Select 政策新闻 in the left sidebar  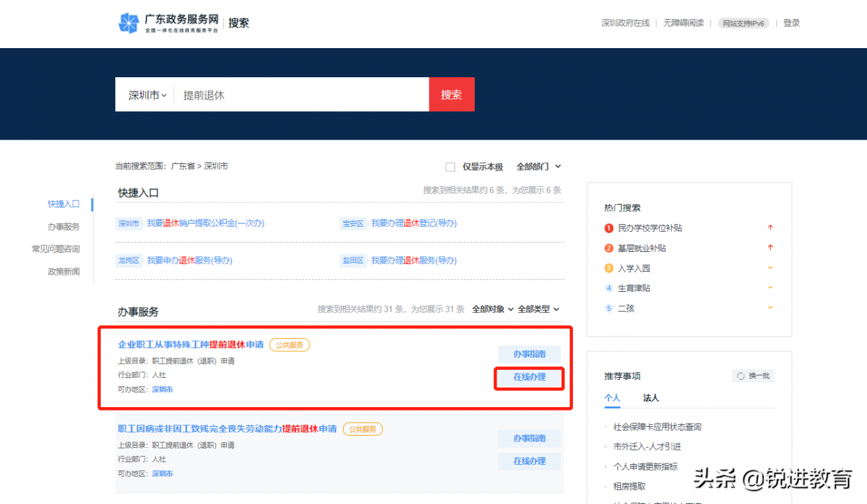63,271
